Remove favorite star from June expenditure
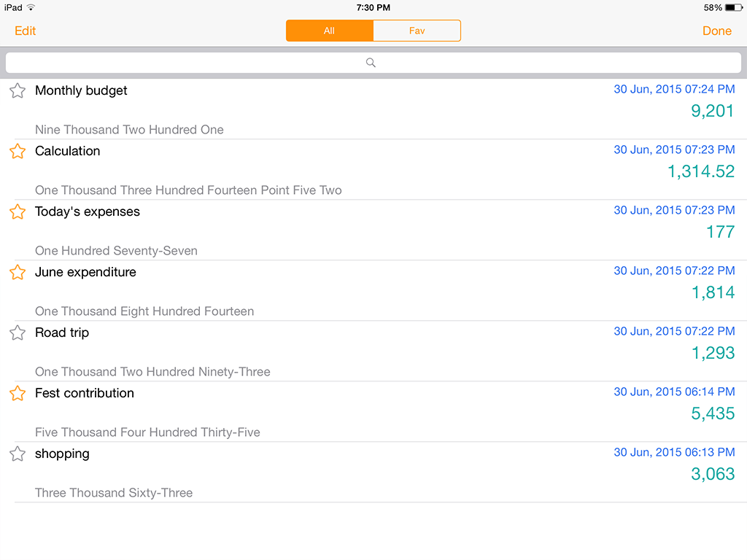The image size is (747, 560). pyautogui.click(x=18, y=273)
